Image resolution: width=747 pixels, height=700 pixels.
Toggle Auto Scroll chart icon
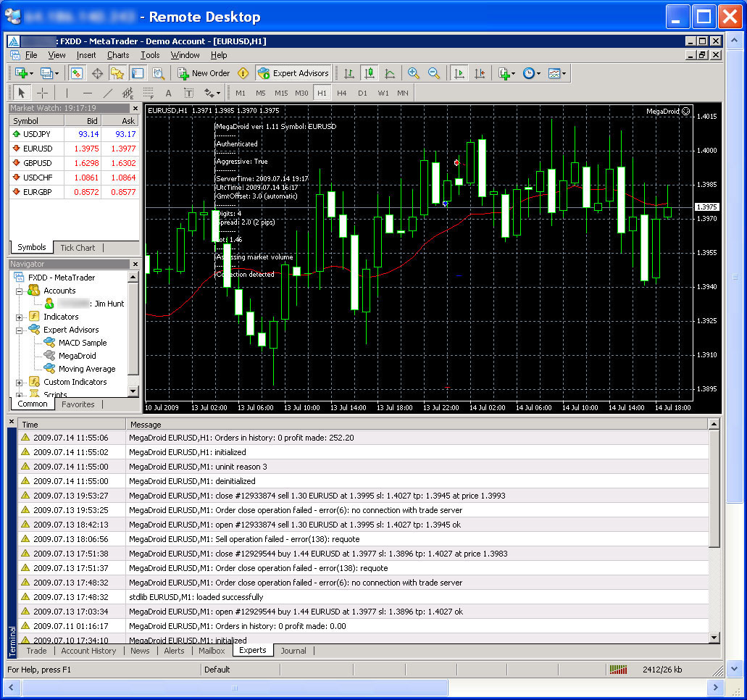(459, 73)
